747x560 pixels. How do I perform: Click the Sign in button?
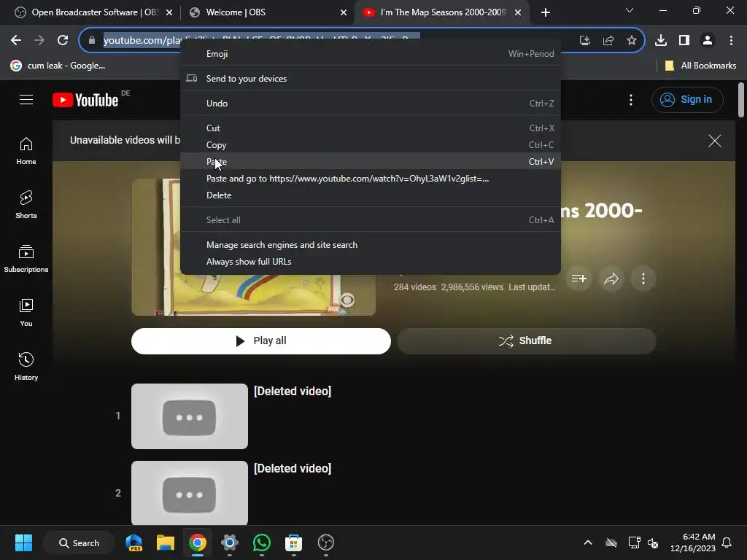[687, 99]
